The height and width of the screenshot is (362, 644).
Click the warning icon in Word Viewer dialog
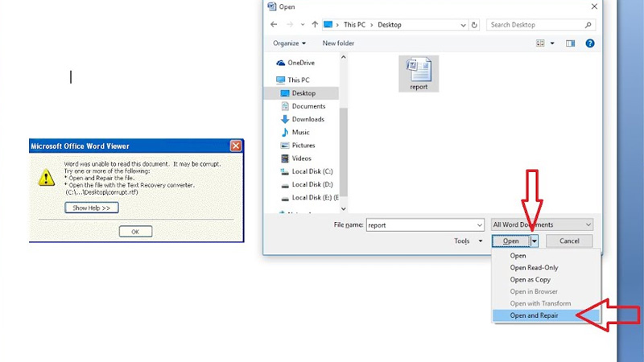[47, 178]
